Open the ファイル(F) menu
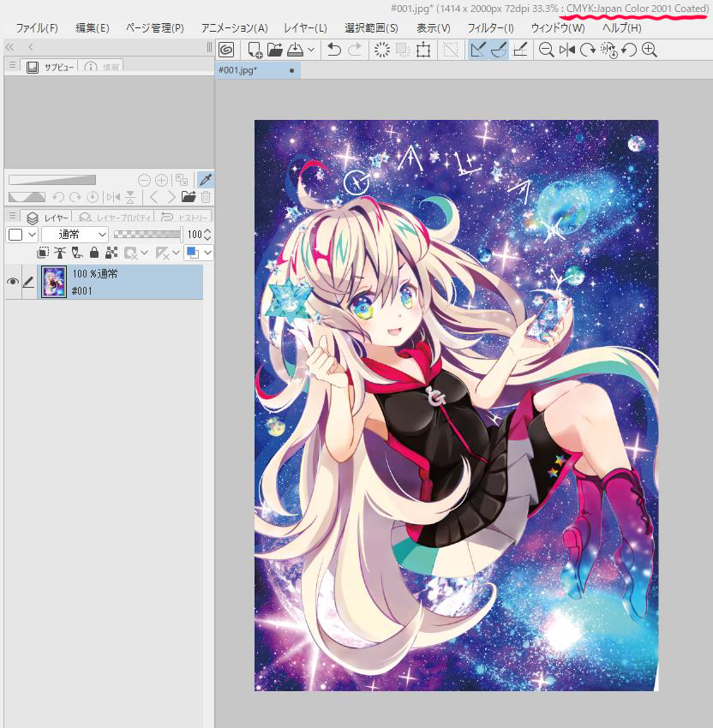Image resolution: width=713 pixels, height=728 pixels. point(37,28)
